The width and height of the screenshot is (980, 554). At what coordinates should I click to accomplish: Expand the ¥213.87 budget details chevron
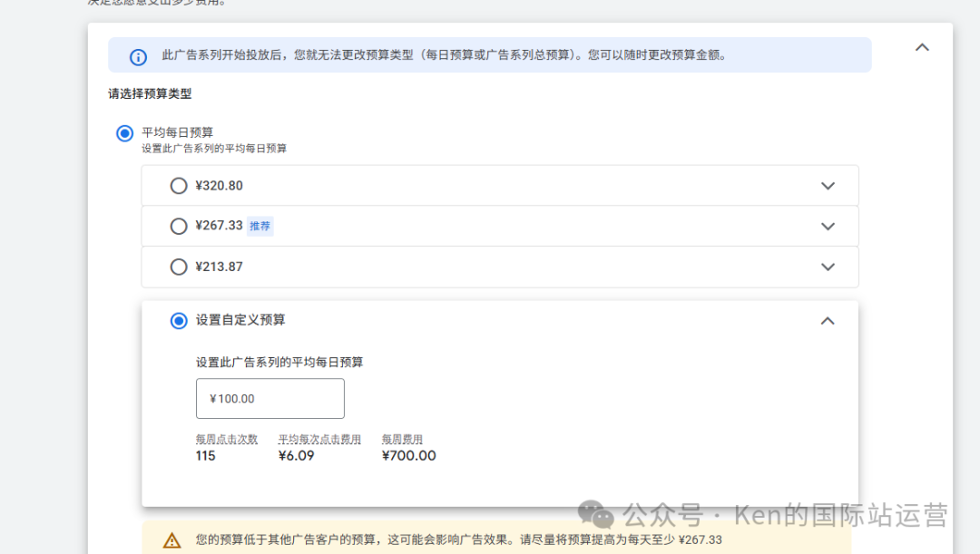(x=828, y=267)
